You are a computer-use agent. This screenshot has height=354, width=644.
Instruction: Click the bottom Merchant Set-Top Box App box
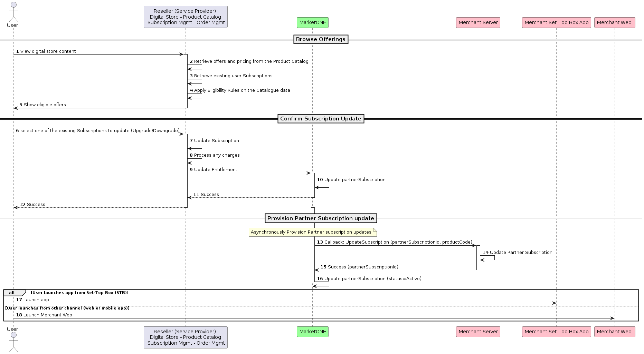557,332
